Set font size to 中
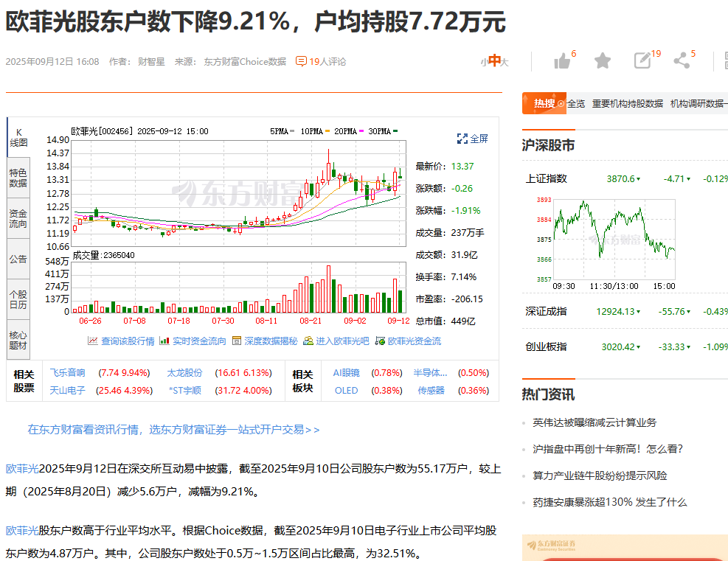The image size is (728, 561). pos(494,60)
